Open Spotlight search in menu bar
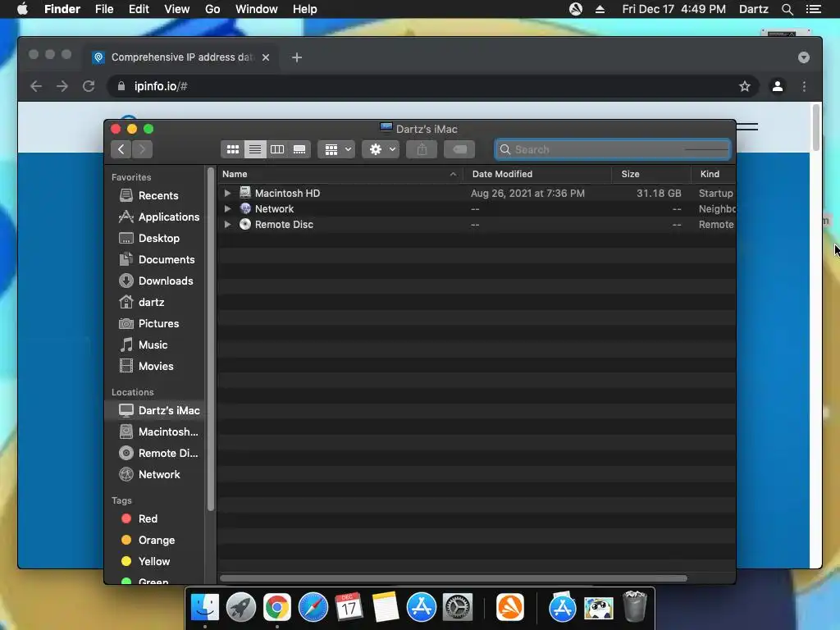The width and height of the screenshot is (840, 630). click(x=787, y=9)
